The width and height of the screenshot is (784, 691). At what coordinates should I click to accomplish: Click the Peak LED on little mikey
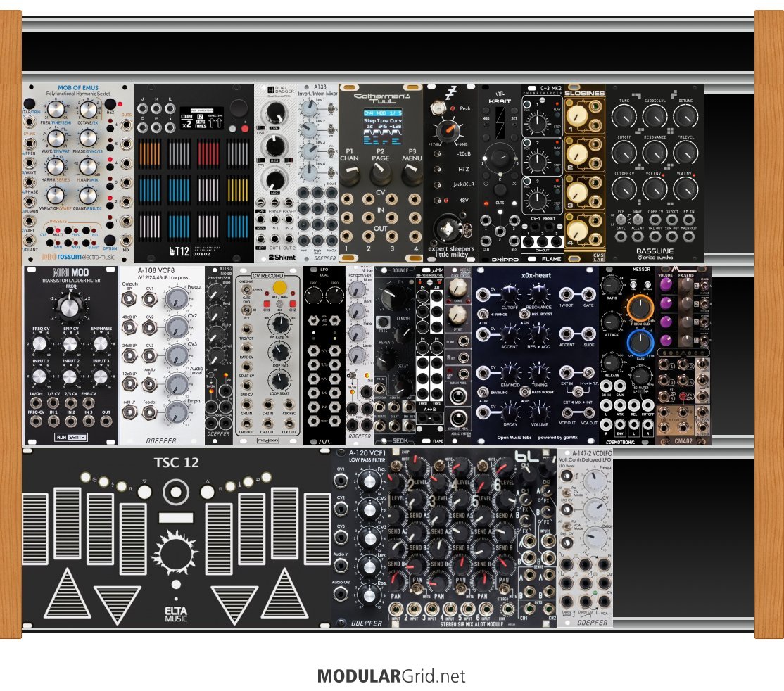tap(453, 108)
